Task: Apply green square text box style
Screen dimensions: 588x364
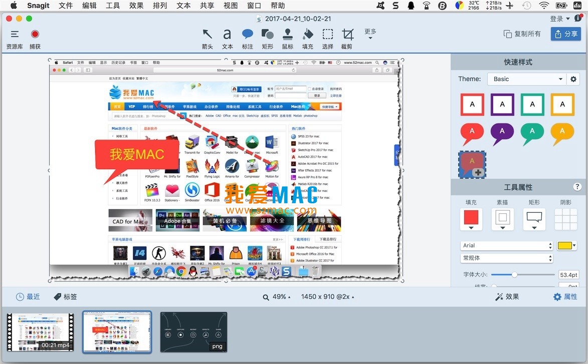Action: [x=532, y=105]
